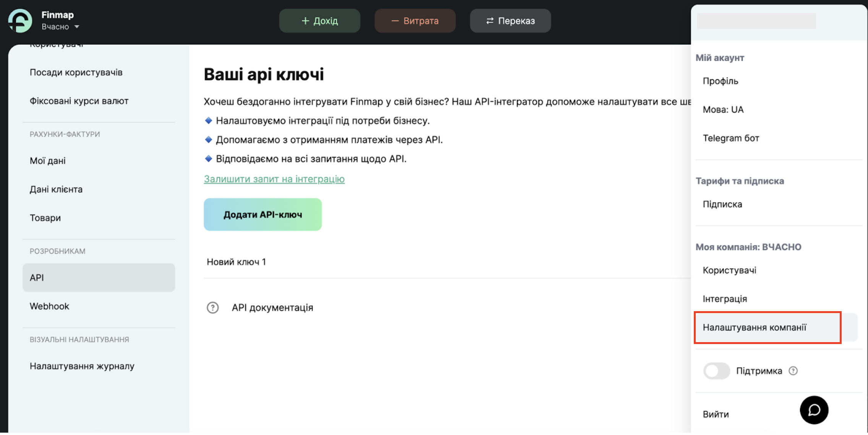Select Webhook in the sidebar
The image size is (868, 435).
pyautogui.click(x=50, y=306)
